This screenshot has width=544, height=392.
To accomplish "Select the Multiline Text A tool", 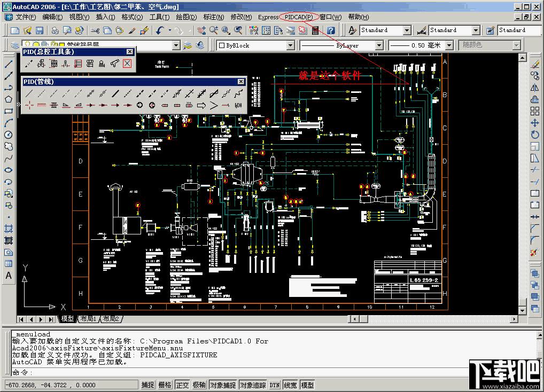I will point(9,276).
